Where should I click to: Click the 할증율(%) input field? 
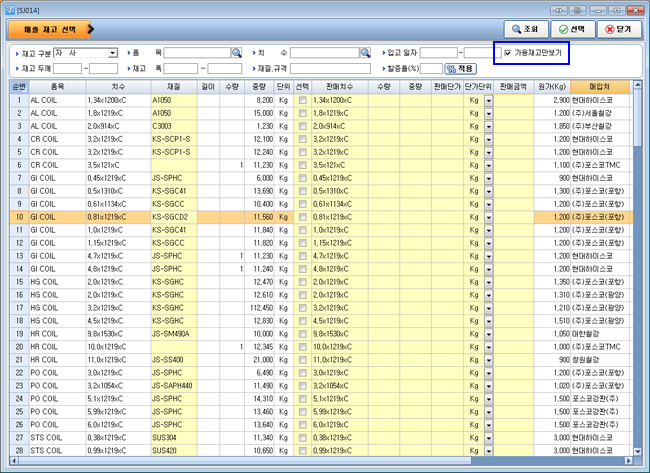coord(431,68)
